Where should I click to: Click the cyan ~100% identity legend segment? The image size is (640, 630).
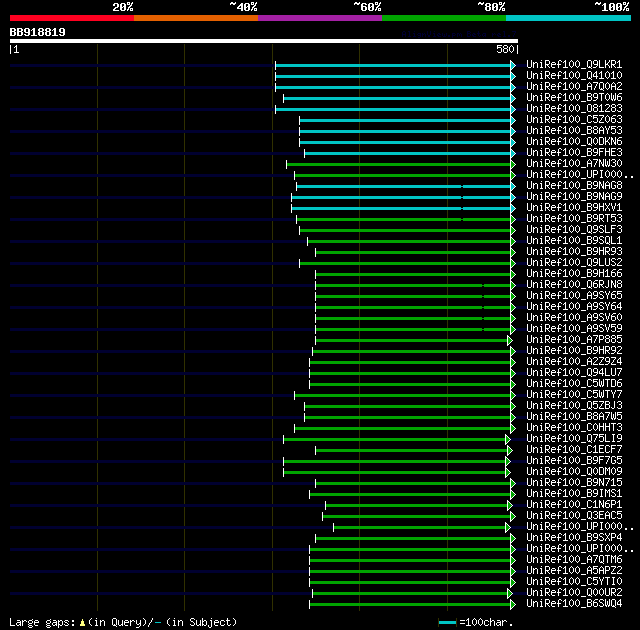(x=569, y=18)
